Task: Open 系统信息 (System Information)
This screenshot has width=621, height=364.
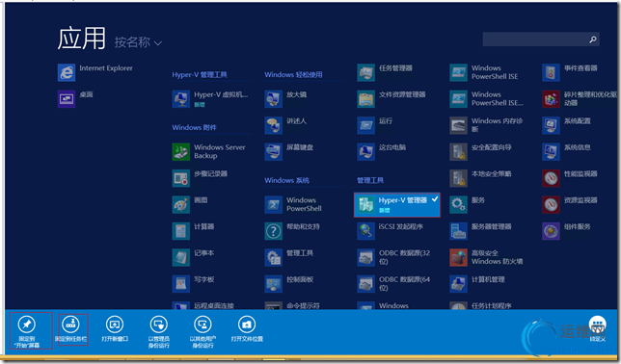Action: click(x=566, y=152)
